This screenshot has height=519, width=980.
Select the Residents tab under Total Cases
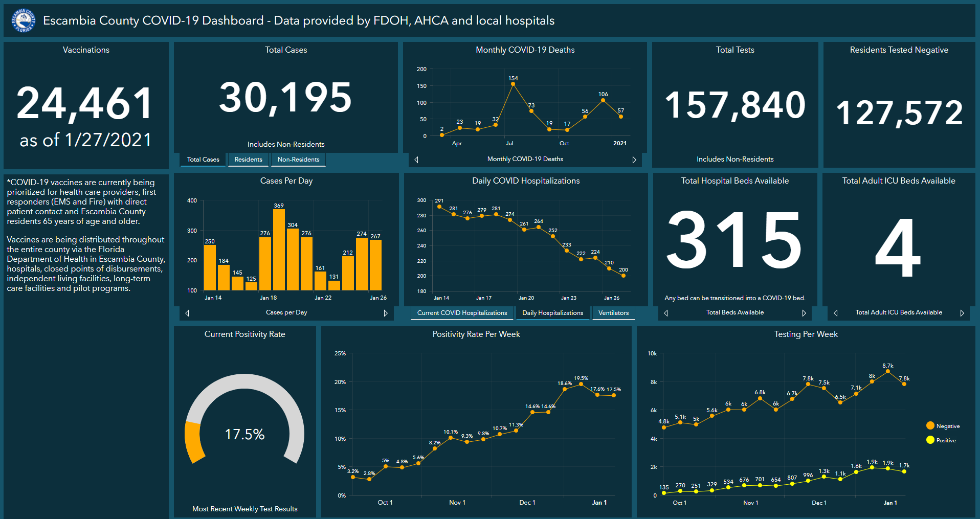click(x=248, y=160)
